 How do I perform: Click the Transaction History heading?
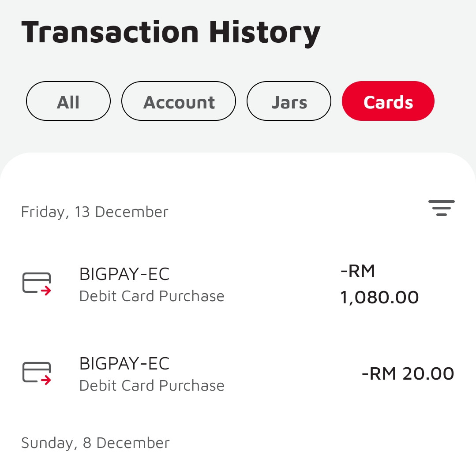pyautogui.click(x=171, y=34)
